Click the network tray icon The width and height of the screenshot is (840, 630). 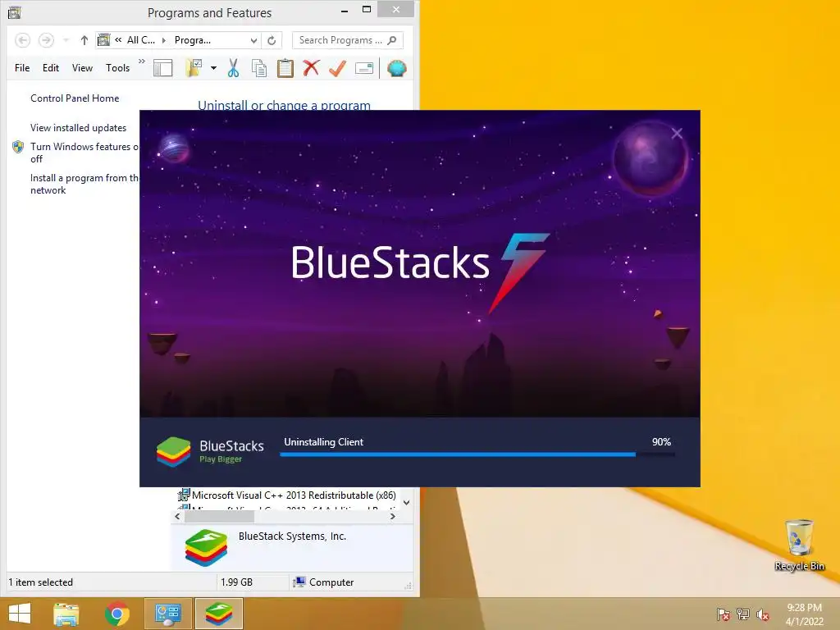[743, 614]
